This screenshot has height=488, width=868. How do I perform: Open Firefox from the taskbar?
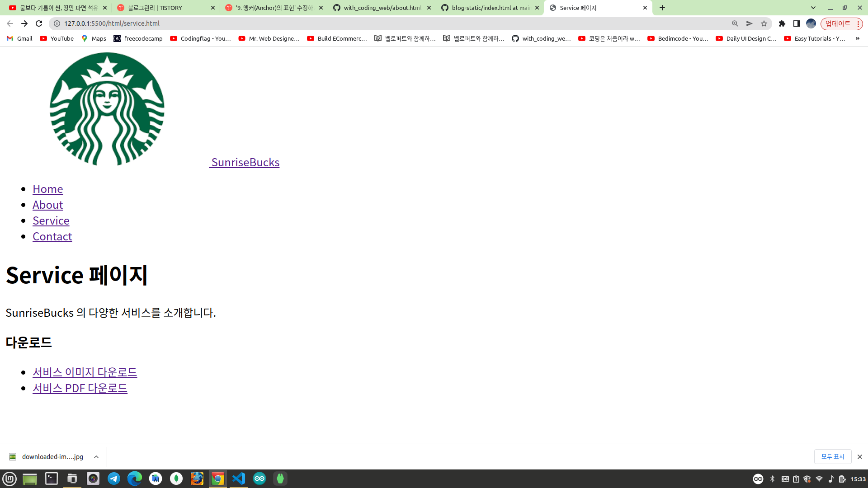197,479
